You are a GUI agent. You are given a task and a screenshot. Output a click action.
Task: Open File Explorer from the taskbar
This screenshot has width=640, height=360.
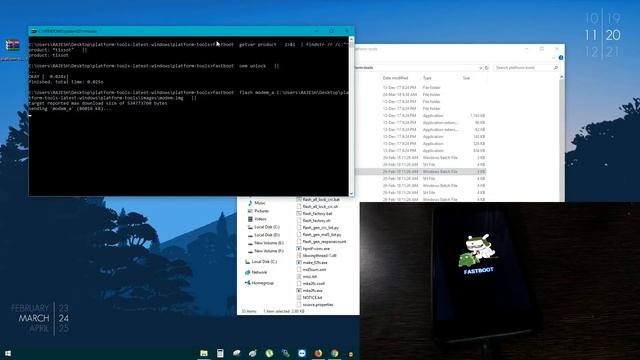click(x=204, y=353)
